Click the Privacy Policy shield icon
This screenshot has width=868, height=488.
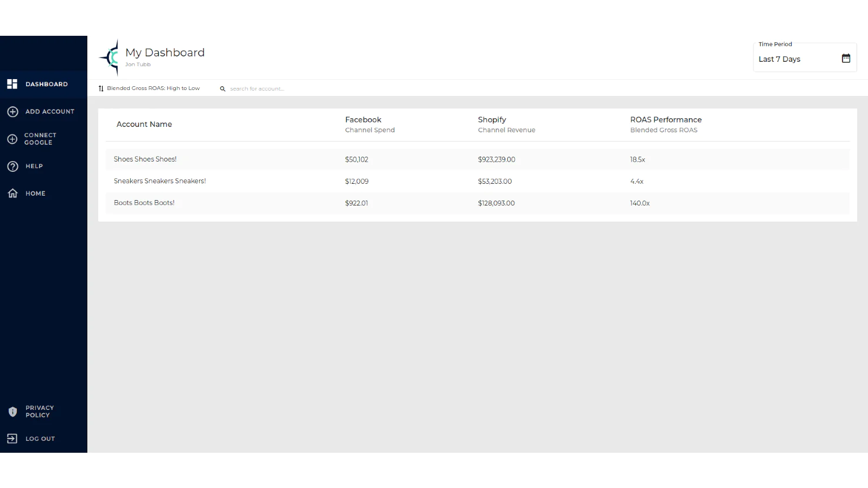coord(12,412)
